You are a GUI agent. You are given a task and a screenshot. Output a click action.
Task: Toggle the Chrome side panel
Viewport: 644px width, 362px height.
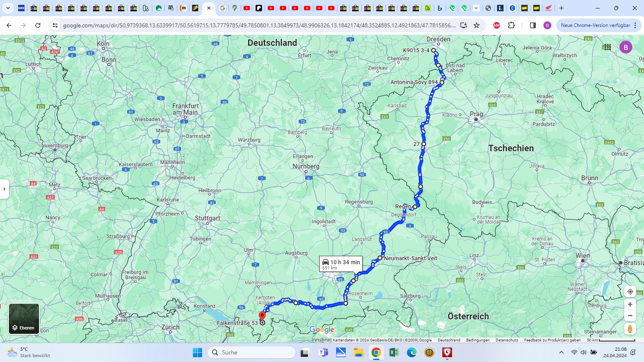click(x=533, y=25)
